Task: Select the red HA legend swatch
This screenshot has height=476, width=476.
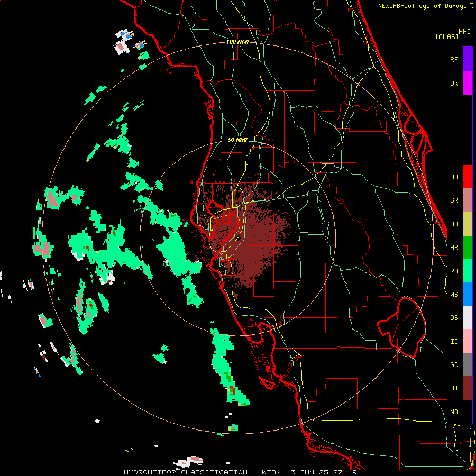Action: coord(467,177)
